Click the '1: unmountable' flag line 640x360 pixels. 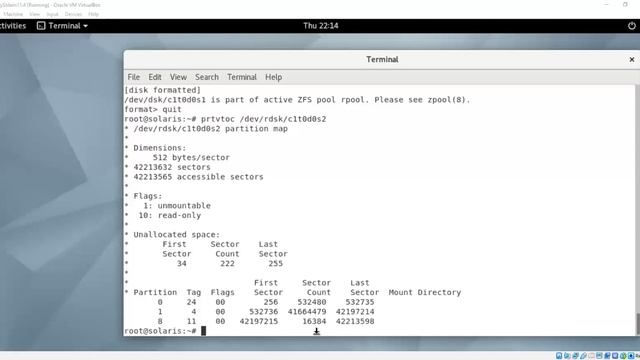(x=177, y=206)
